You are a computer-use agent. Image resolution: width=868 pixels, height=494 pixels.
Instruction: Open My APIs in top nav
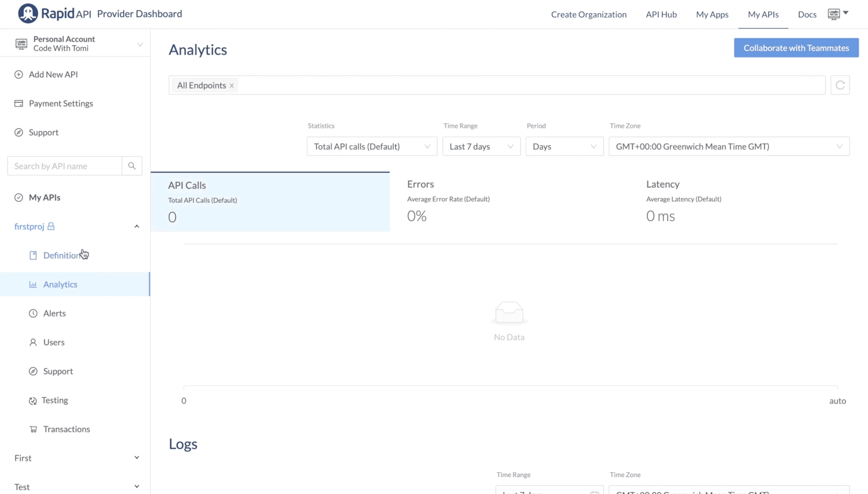(763, 14)
